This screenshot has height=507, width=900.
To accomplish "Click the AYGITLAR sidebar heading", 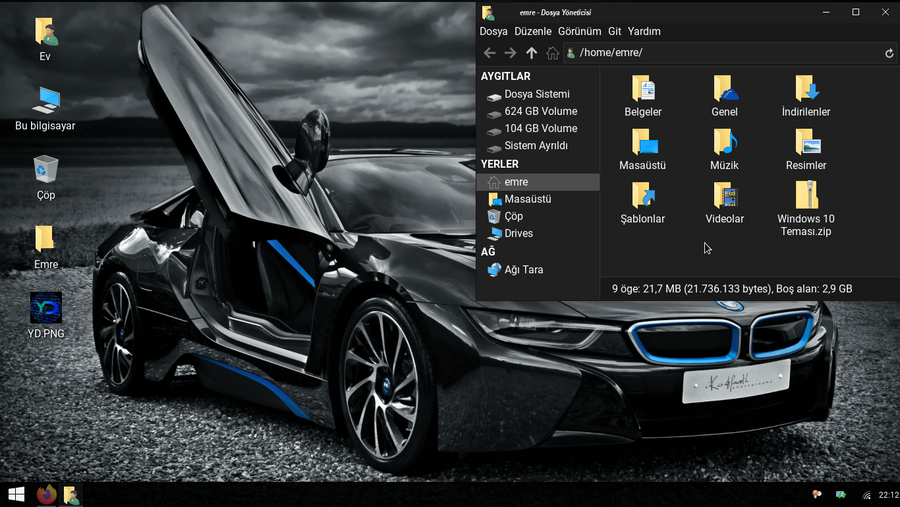I will [x=506, y=76].
